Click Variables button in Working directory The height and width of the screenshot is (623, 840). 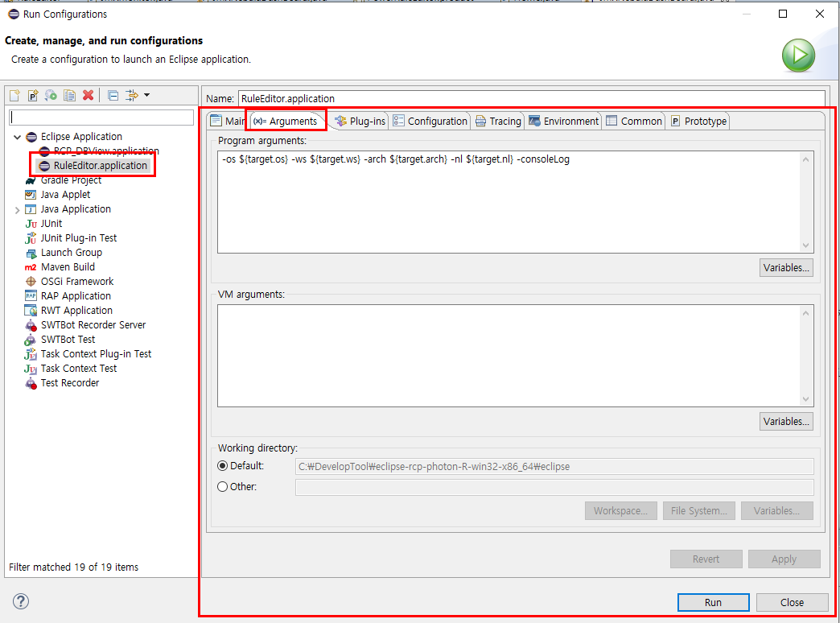[776, 511]
